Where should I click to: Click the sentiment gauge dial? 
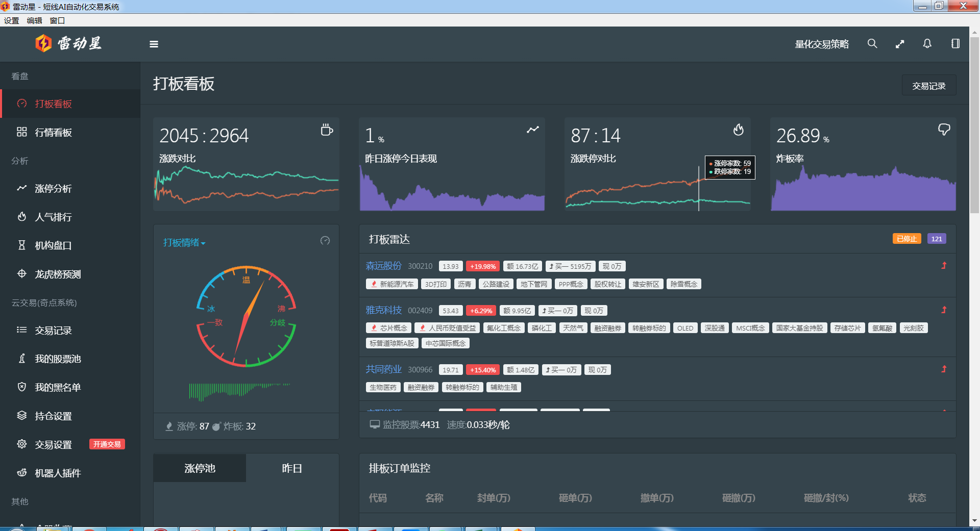pos(246,316)
